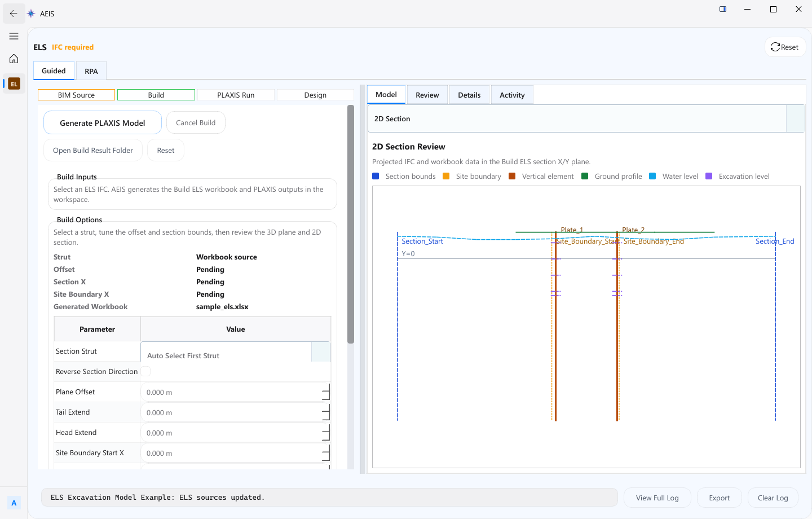The width and height of the screenshot is (812, 519).
Task: Click the IFC required status label
Action: 73,47
